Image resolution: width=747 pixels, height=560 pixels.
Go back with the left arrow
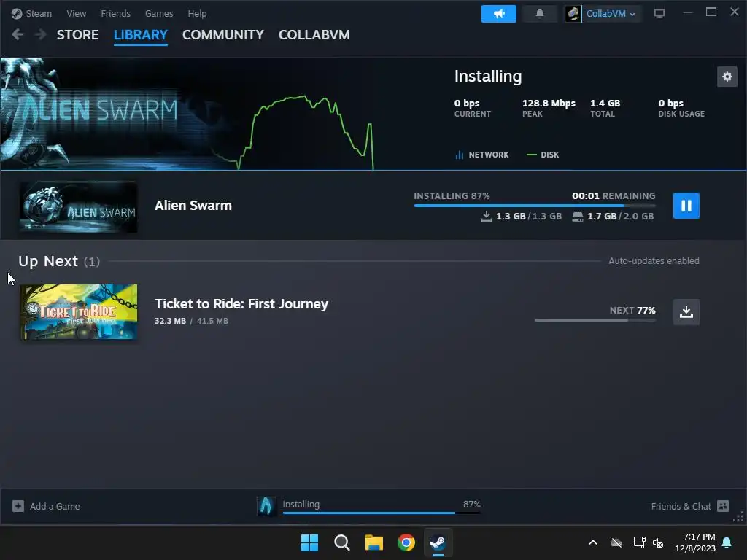click(x=18, y=35)
